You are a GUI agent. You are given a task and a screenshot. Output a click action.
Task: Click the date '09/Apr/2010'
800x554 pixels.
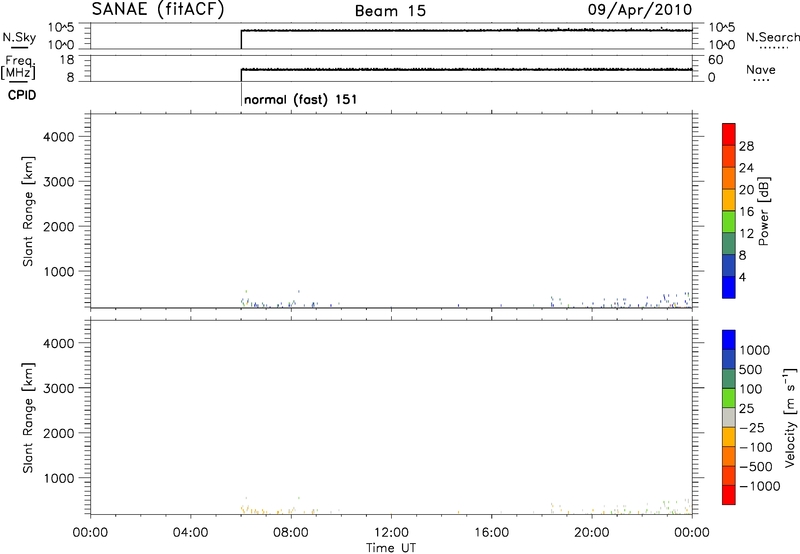click(x=640, y=9)
